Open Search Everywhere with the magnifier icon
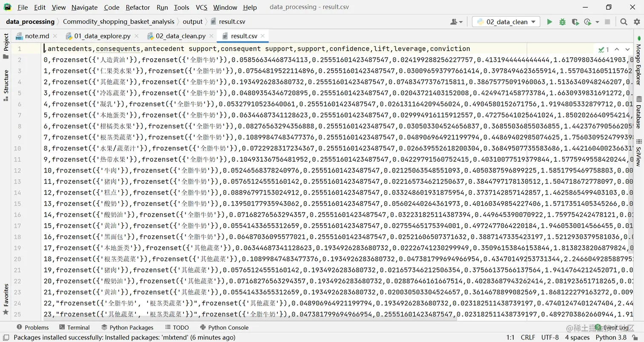 coord(624,22)
